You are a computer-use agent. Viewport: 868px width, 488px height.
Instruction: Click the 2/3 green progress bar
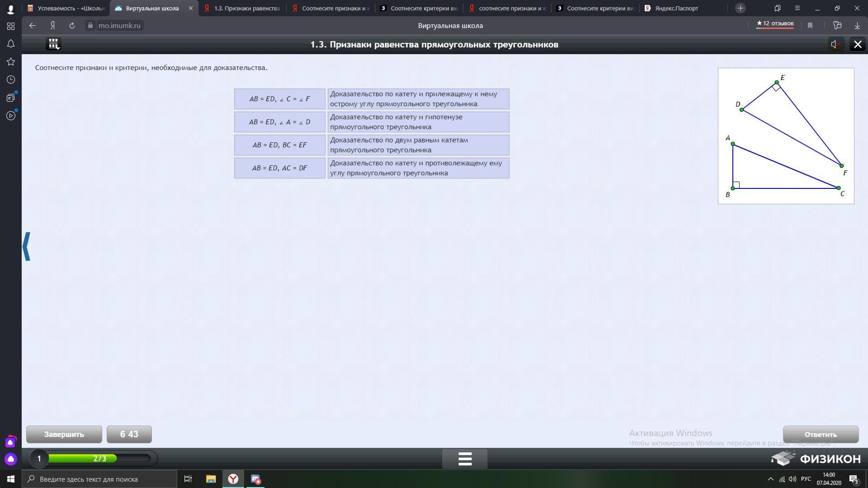(x=99, y=459)
